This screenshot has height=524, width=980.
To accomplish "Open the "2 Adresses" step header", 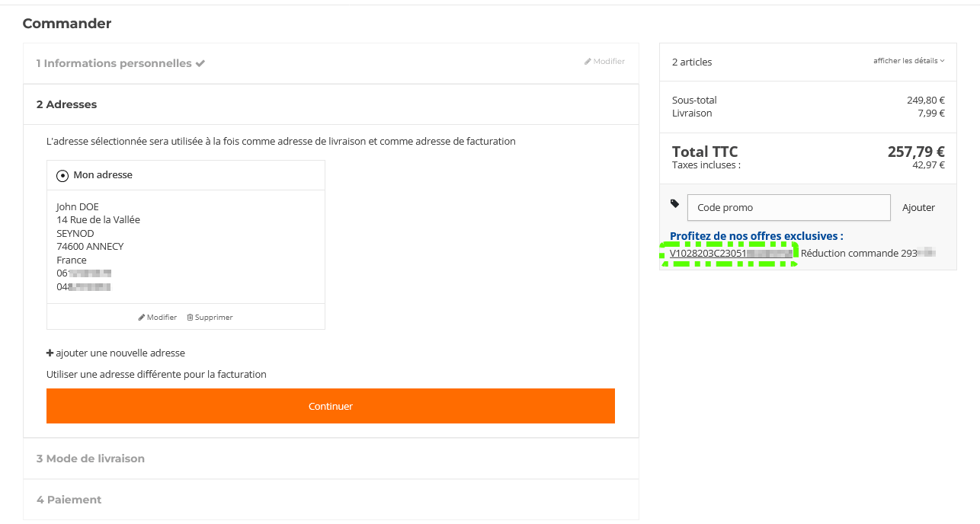I will tap(67, 104).
